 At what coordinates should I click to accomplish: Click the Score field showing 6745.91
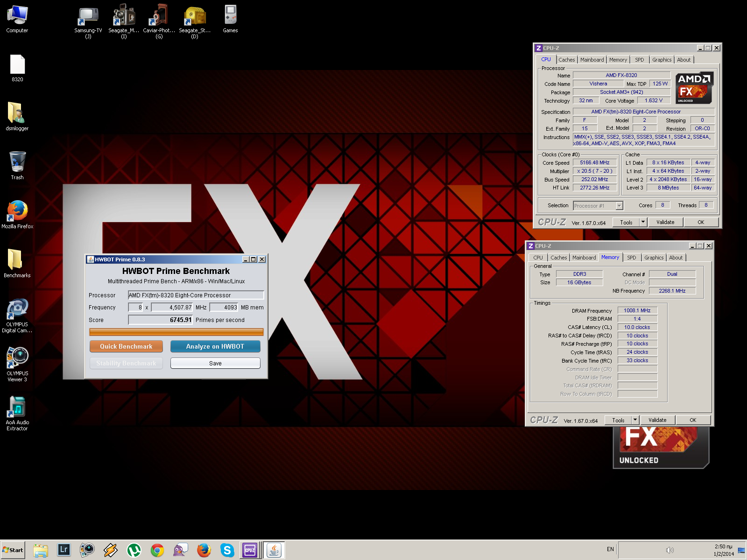coord(161,320)
